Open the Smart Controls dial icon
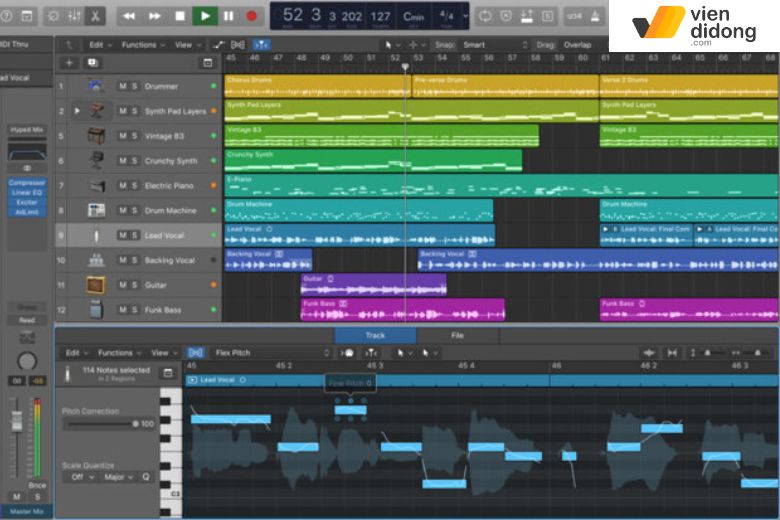780x520 pixels. pyautogui.click(x=53, y=16)
